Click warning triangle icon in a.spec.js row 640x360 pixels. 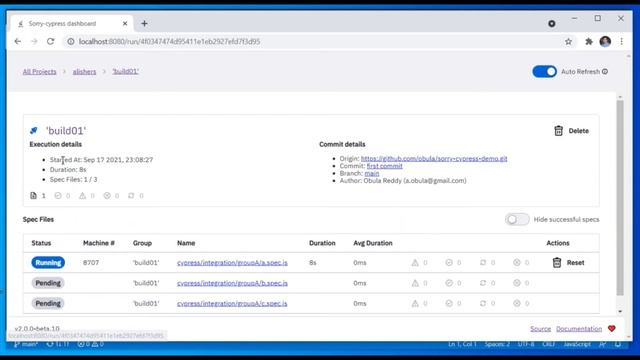pos(415,262)
